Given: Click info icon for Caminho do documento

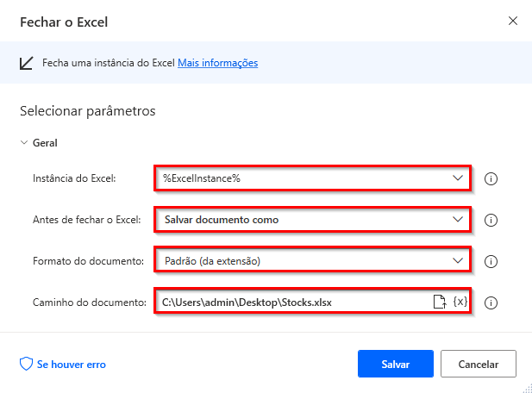Looking at the screenshot, I should click(491, 303).
